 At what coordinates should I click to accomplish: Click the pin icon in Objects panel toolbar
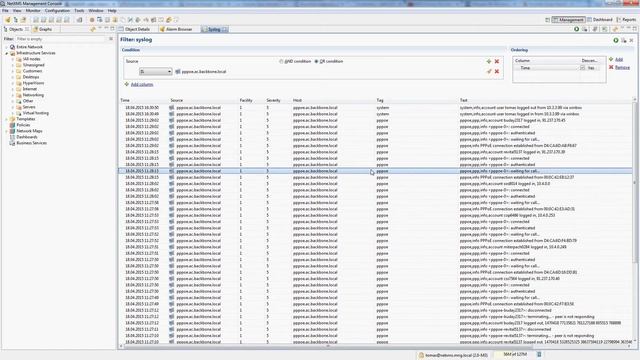coord(93,29)
